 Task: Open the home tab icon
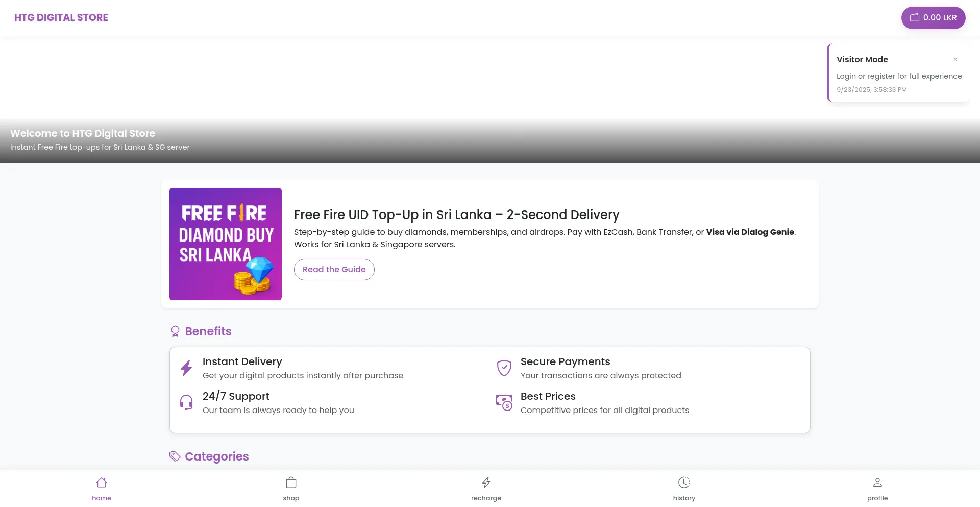tap(102, 482)
